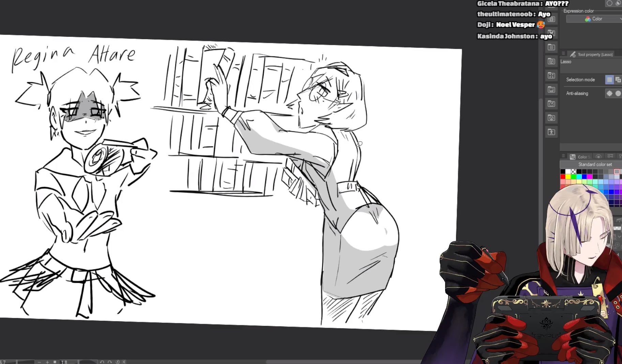The width and height of the screenshot is (622, 364).
Task: Select new selection mode button
Action: click(609, 80)
